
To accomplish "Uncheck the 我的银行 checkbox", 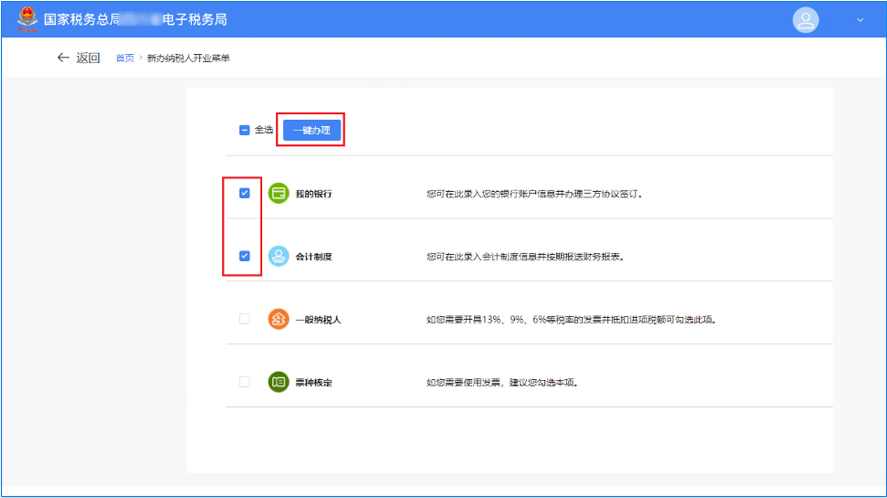I will point(245,193).
